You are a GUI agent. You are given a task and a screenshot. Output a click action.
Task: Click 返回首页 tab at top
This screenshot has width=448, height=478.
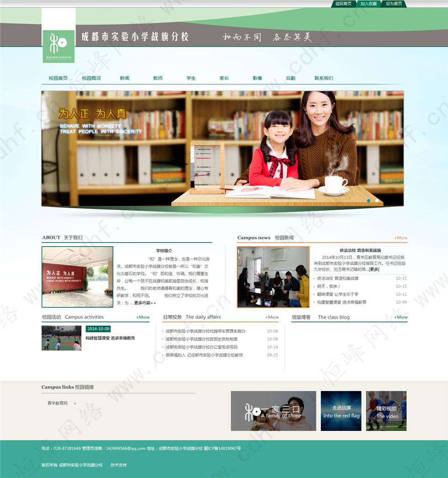pyautogui.click(x=343, y=4)
